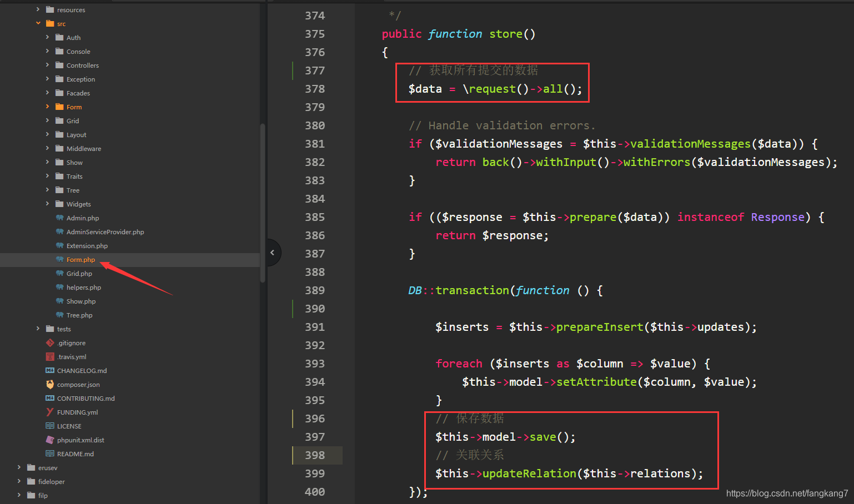Click 'Response' class name on line 385
The image size is (854, 504).
[777, 217]
